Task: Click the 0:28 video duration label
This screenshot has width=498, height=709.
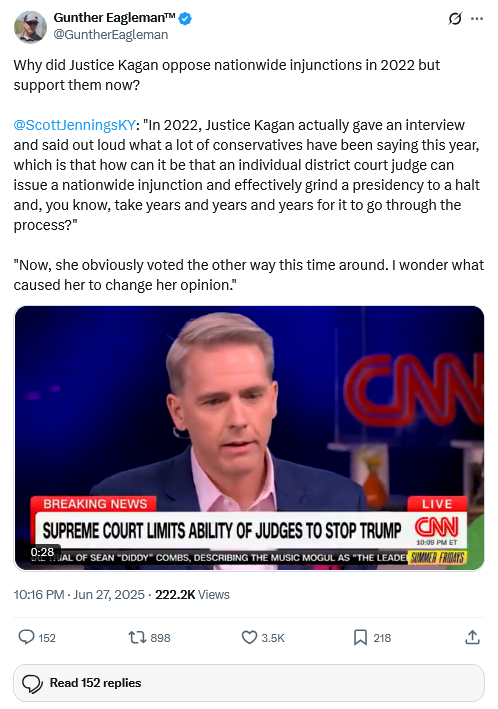Action: point(42,552)
